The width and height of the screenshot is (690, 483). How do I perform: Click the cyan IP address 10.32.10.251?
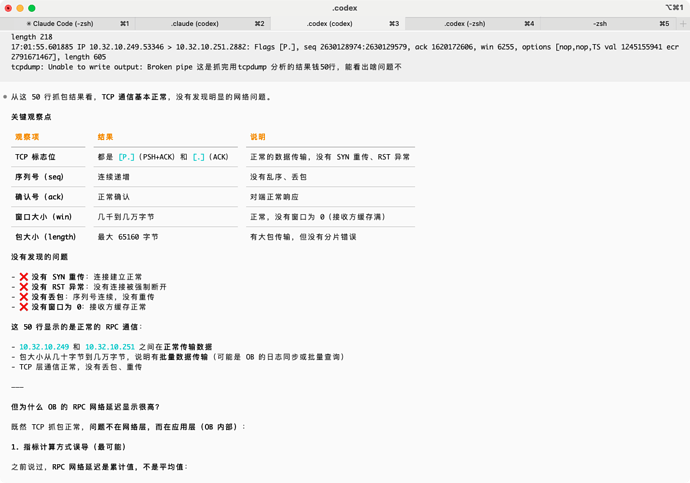[x=110, y=347]
